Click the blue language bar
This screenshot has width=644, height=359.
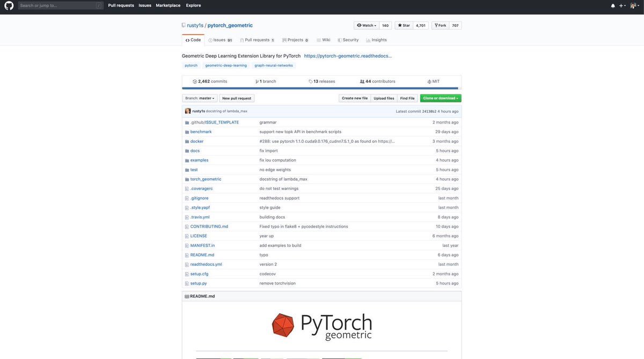pyautogui.click(x=320, y=89)
